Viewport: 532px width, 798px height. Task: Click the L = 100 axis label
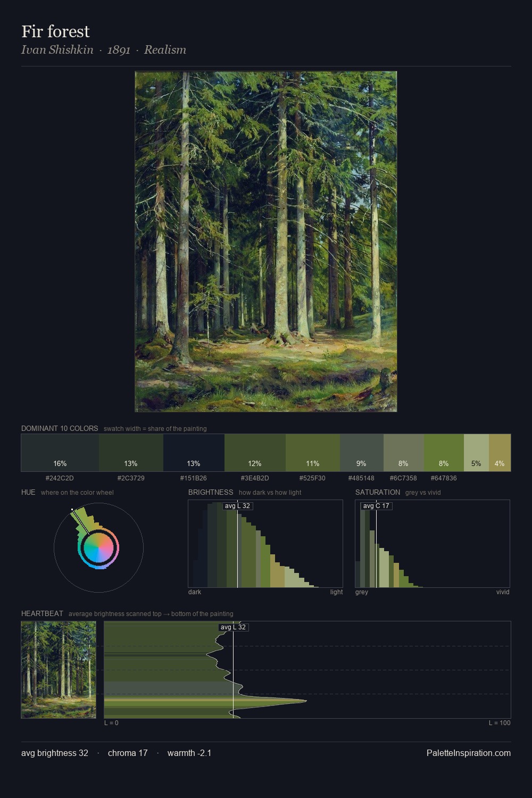click(x=500, y=723)
